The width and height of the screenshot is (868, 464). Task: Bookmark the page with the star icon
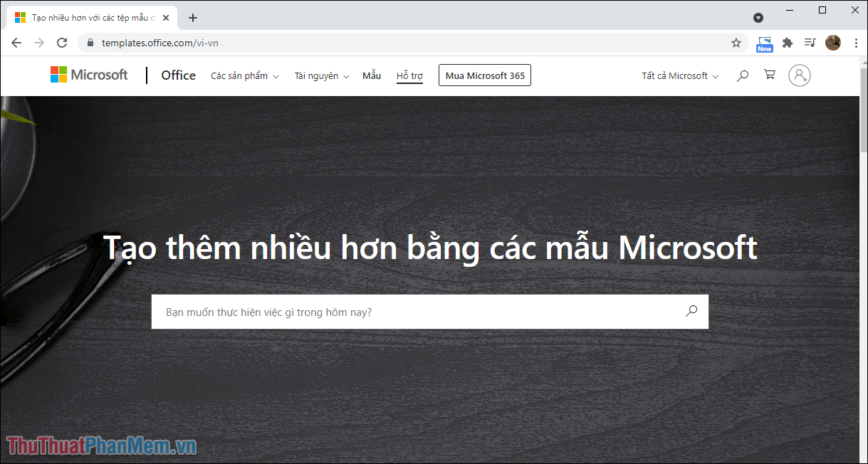pyautogui.click(x=736, y=43)
